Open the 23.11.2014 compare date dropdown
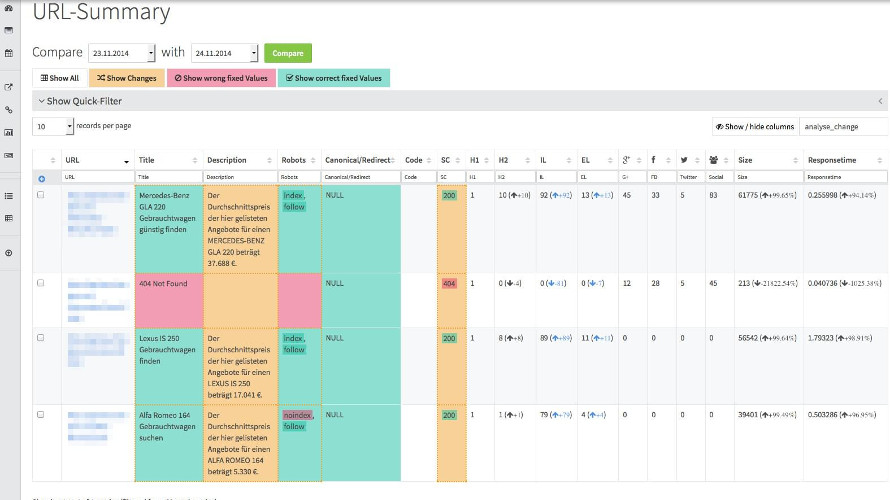Image resolution: width=890 pixels, height=500 pixels. [151, 53]
